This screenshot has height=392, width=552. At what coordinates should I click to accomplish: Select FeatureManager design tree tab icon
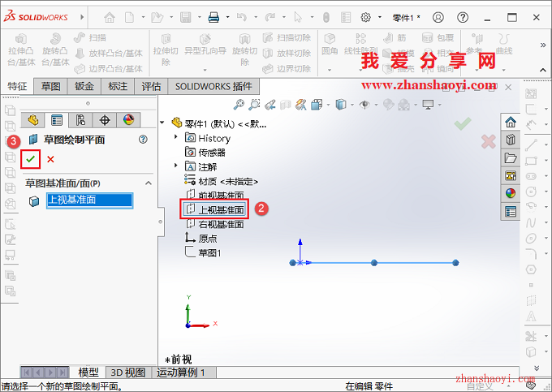click(32, 120)
